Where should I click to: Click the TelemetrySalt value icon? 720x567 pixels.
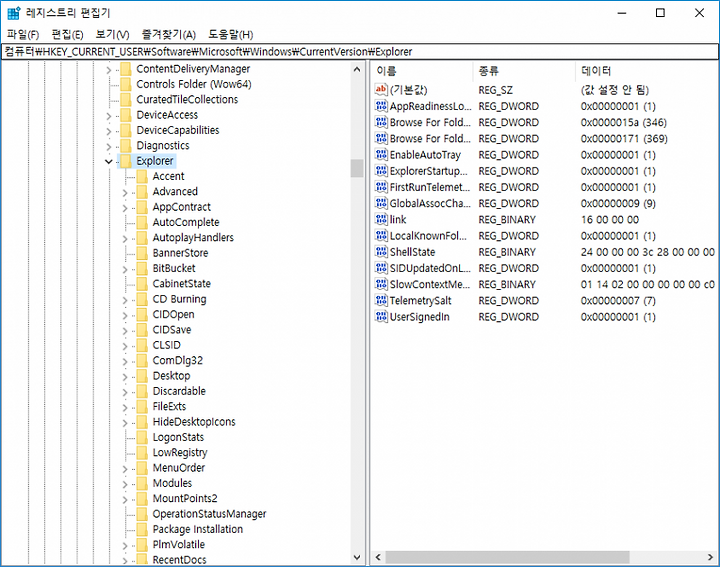pos(381,300)
